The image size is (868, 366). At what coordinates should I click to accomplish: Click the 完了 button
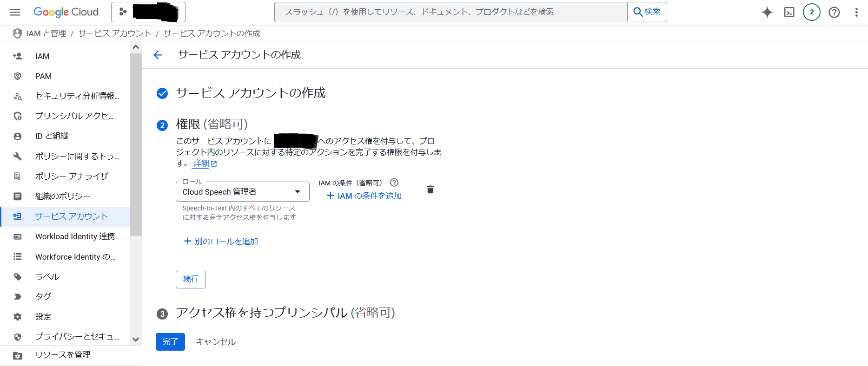coord(170,342)
